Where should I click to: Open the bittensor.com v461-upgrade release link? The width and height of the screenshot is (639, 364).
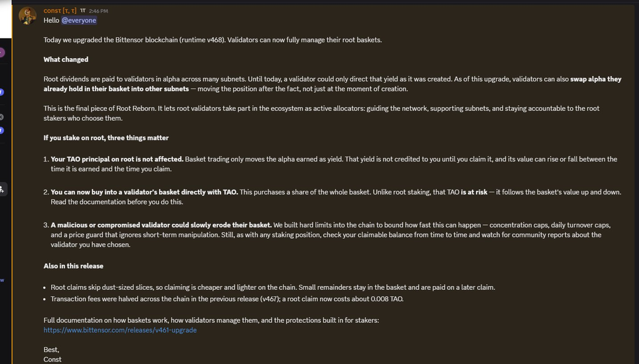pos(120,330)
